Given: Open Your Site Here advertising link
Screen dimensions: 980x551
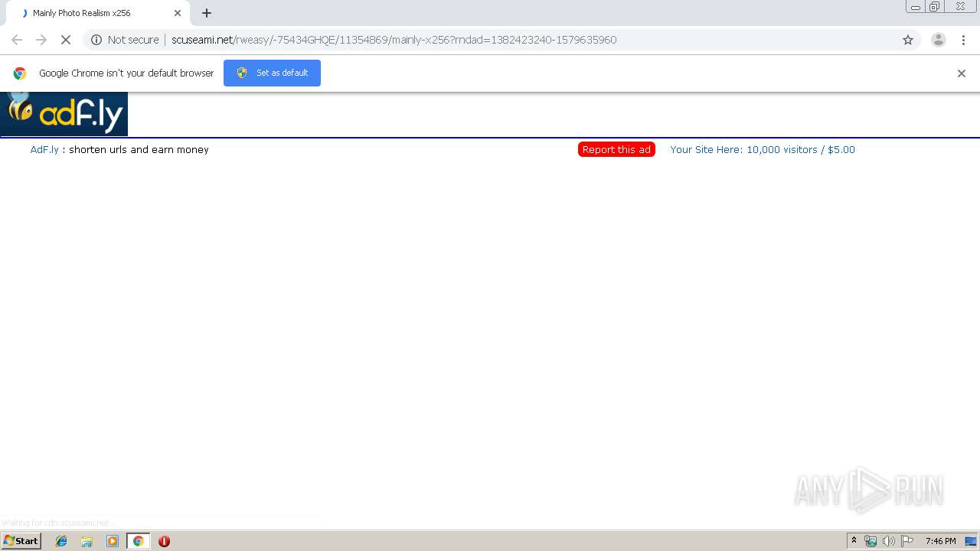Looking at the screenshot, I should point(763,150).
